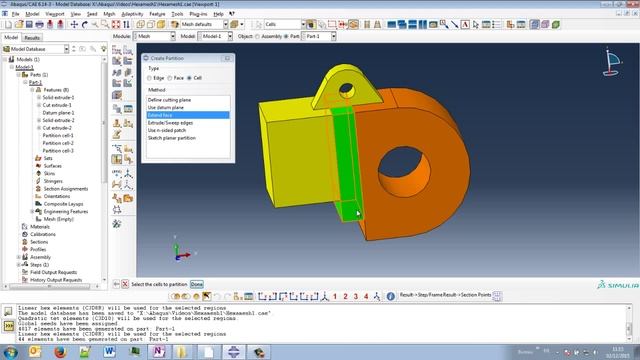Open the message area tab icon
Viewport: 640px width, 360px height.
9,312
